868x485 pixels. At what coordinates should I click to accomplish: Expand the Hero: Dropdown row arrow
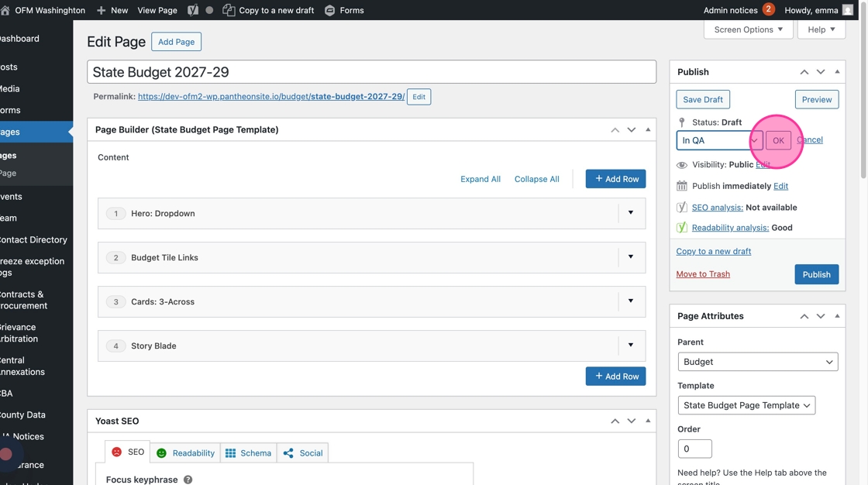(631, 212)
